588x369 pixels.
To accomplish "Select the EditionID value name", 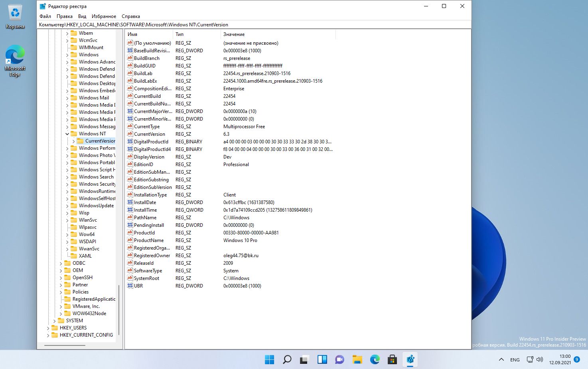I will 144,165.
